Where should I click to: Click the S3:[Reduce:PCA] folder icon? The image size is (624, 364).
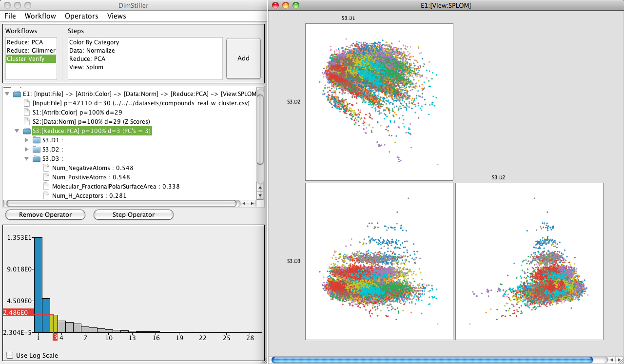pyautogui.click(x=27, y=131)
